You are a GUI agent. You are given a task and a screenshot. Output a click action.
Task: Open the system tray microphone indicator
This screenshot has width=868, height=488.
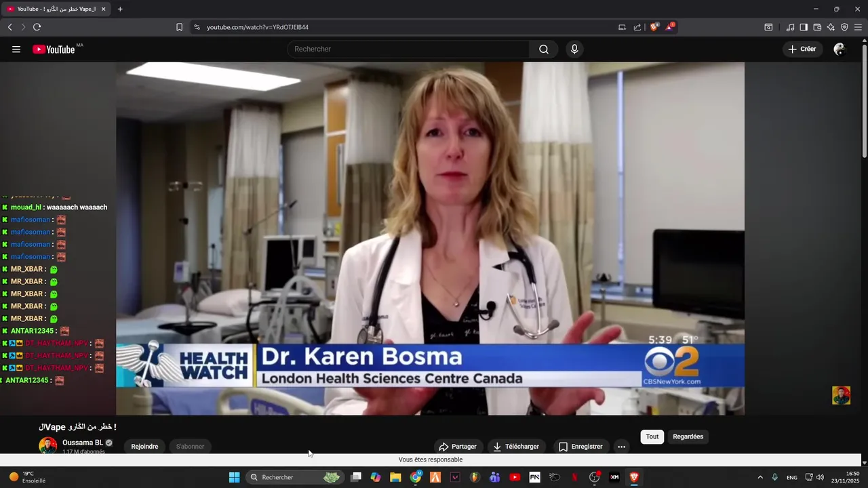[775, 477]
